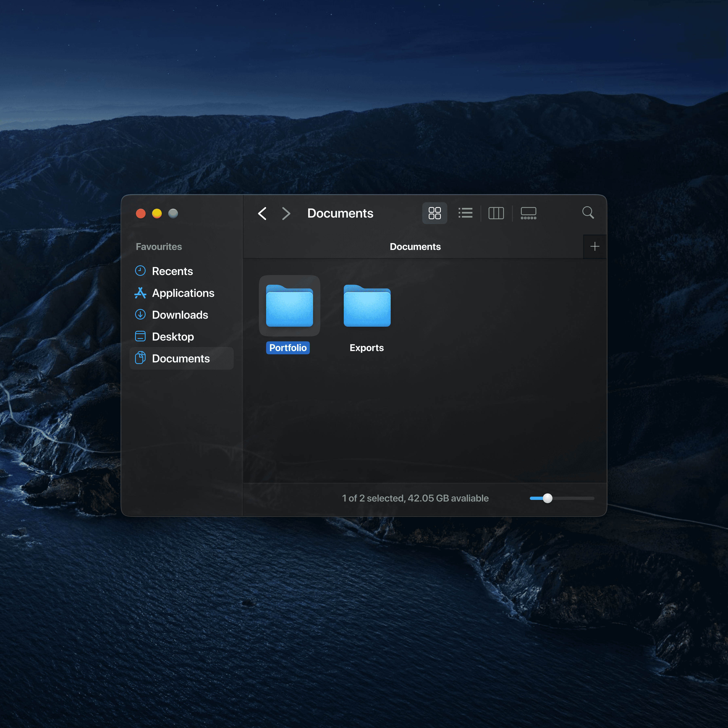Switch to column view
The width and height of the screenshot is (728, 728).
496,213
